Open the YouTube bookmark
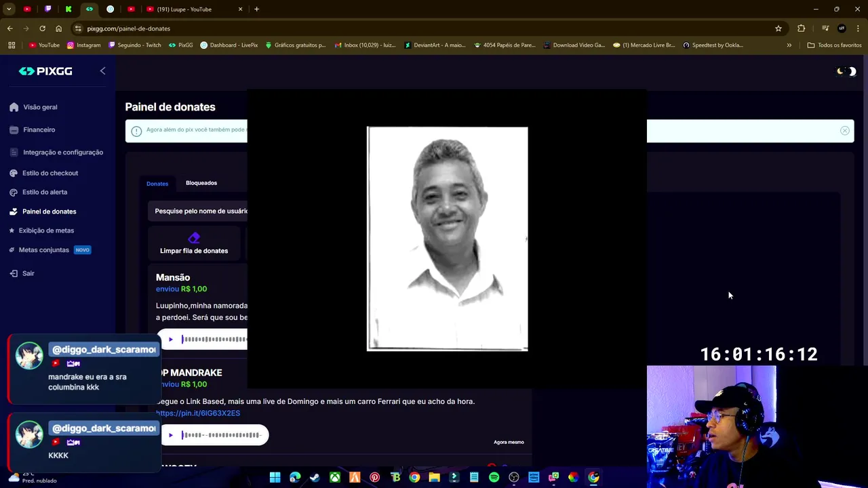 44,45
